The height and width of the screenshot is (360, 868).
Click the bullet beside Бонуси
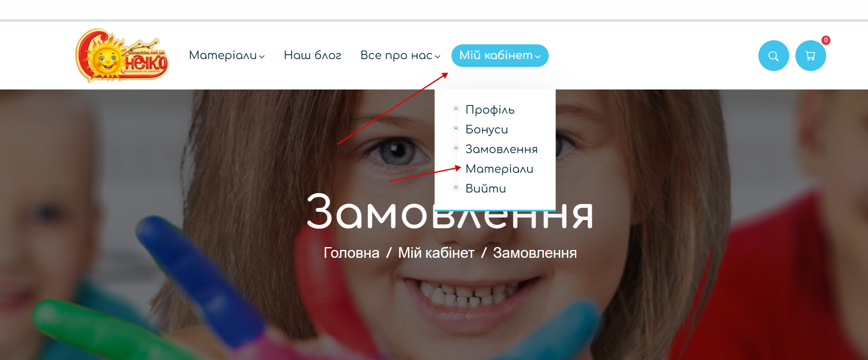click(x=456, y=129)
